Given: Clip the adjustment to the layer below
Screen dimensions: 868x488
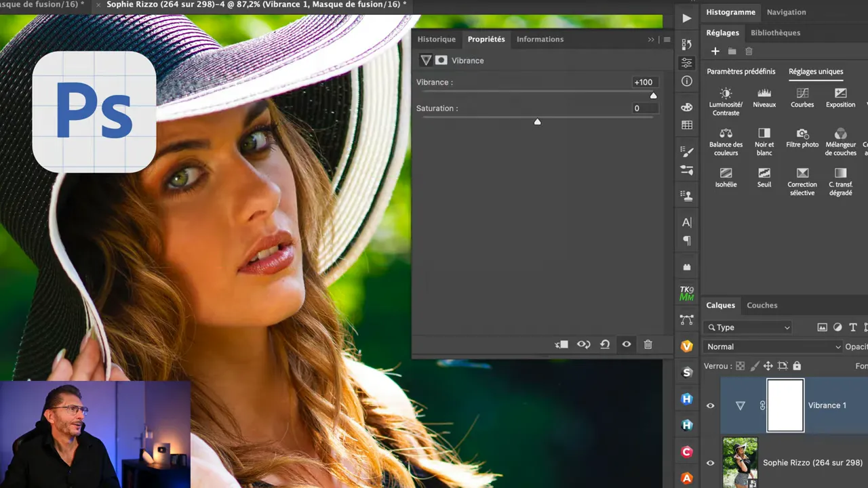Looking at the screenshot, I should pyautogui.click(x=561, y=344).
